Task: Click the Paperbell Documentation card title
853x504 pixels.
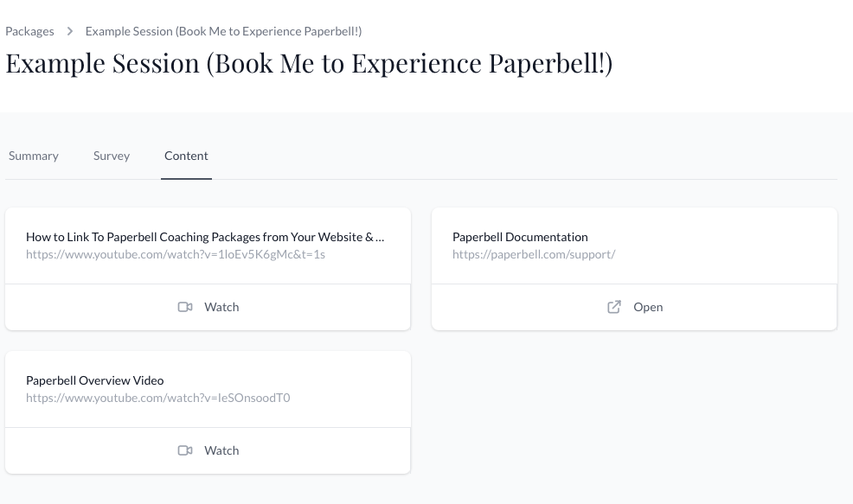Action: [x=520, y=237]
